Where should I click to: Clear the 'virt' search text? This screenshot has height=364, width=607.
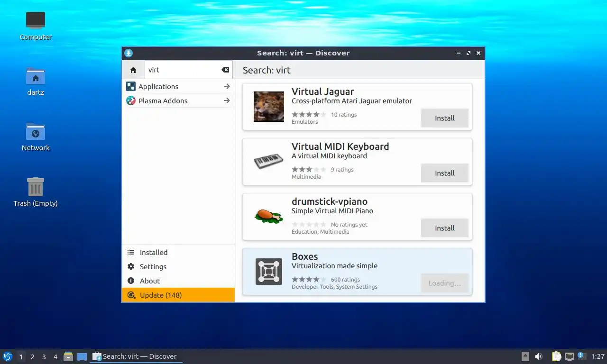point(225,70)
